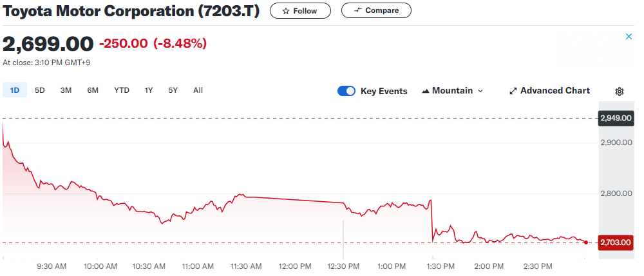The image size is (644, 276).
Task: Select the 3M range tab
Action: click(x=66, y=90)
